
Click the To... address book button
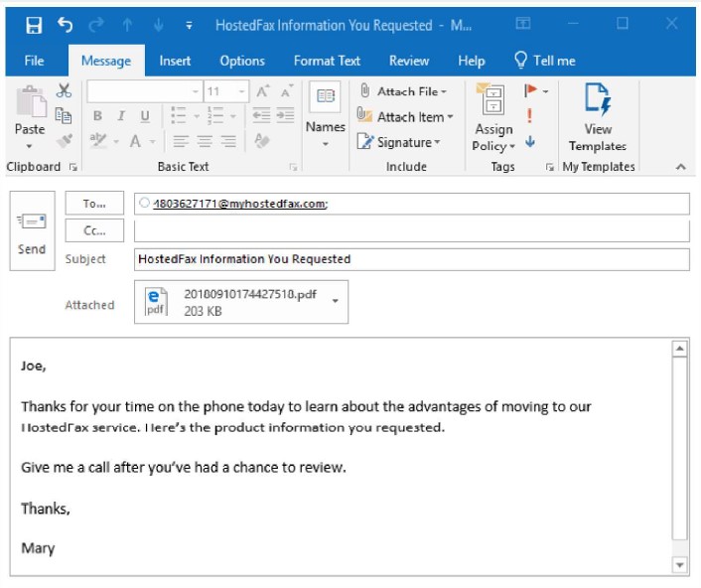point(94,204)
